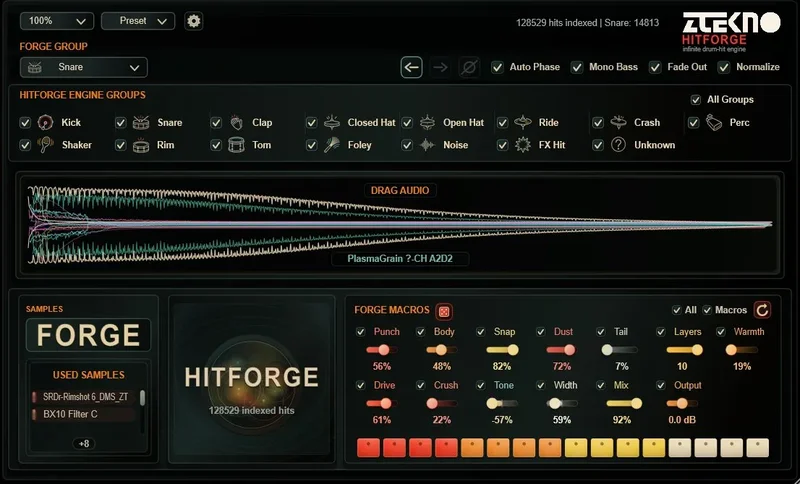Click the Rim drum icon
Viewport: 800px width, 484px height.
point(141,145)
